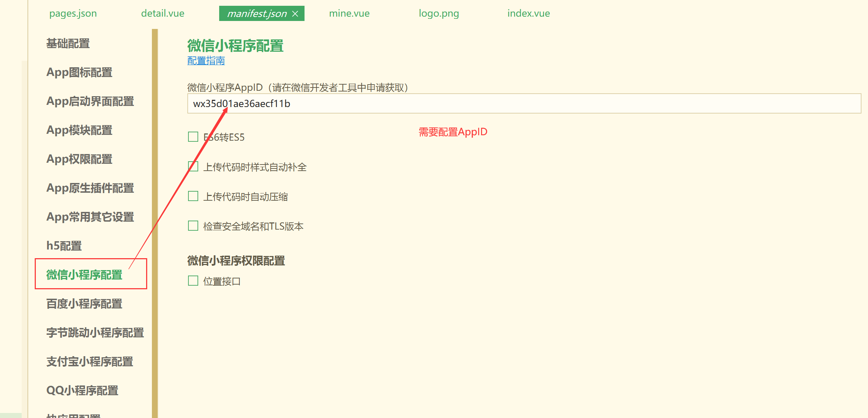Enable the ES6转ES5 checkbox
The width and height of the screenshot is (868, 418).
193,137
